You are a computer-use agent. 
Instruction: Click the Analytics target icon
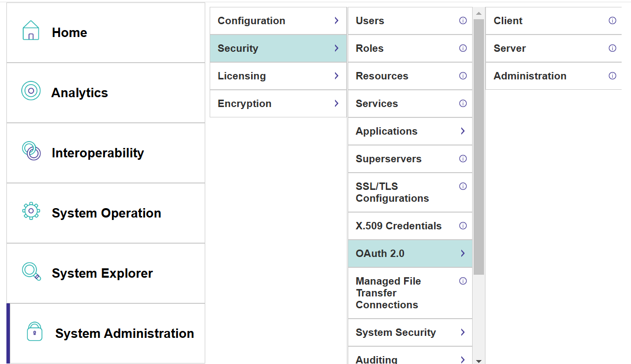coord(31,91)
